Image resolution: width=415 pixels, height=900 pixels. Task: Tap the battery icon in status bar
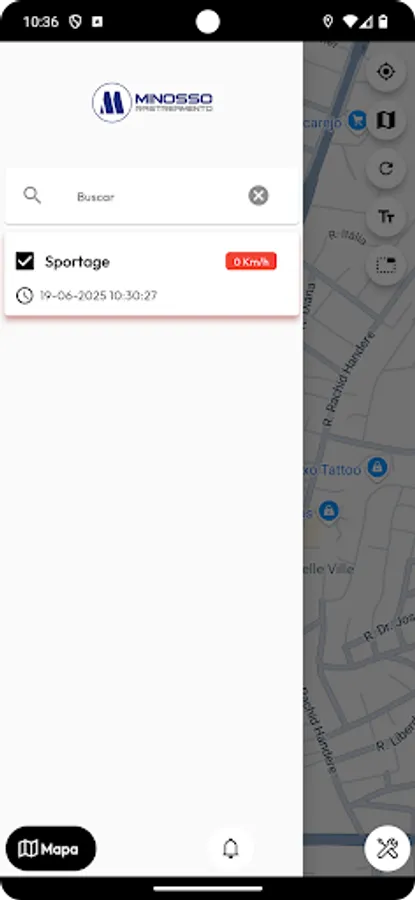tap(382, 22)
